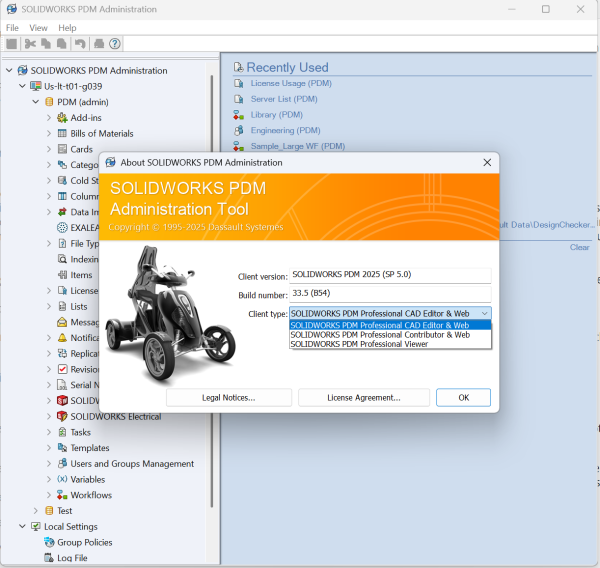Open License Usage (PDM) recent link

tap(291, 83)
